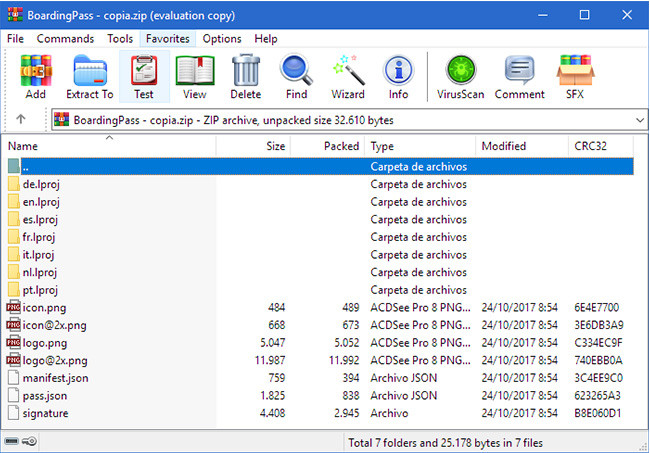The height and width of the screenshot is (453, 650).
Task: Click the Extract To toolbar icon
Action: point(90,76)
